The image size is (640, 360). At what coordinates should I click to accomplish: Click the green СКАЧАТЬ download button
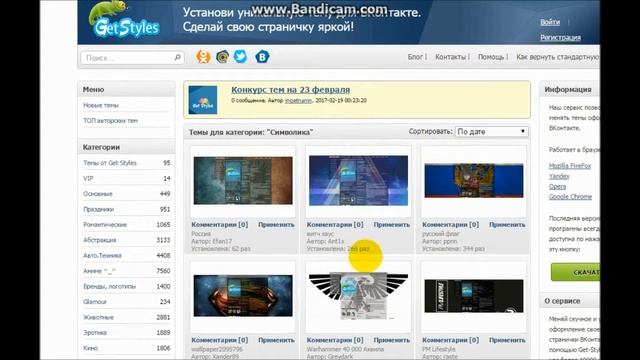click(x=576, y=272)
